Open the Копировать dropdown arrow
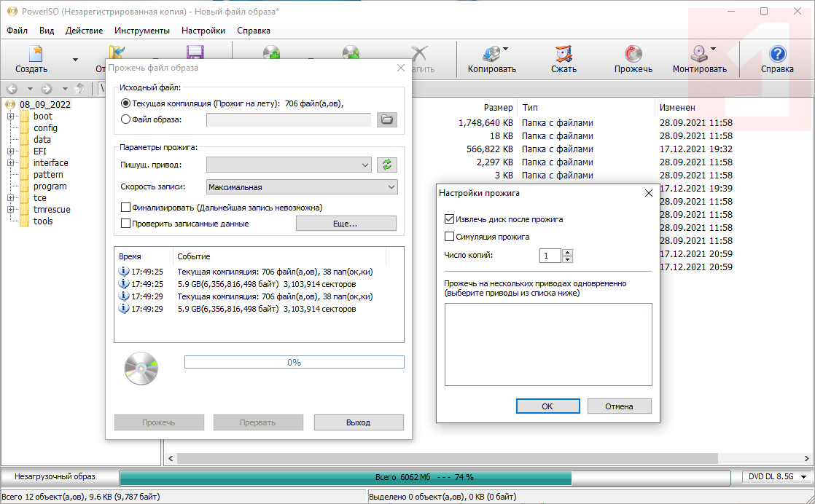 click(505, 49)
